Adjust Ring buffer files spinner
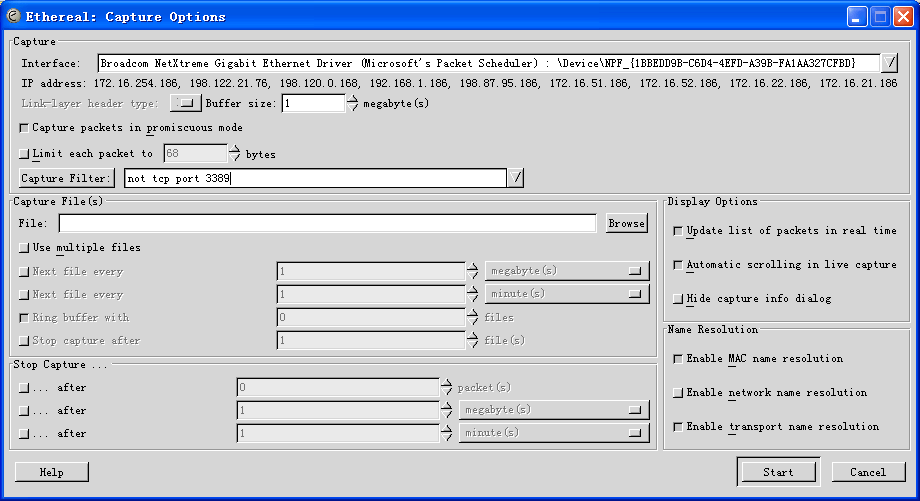 pos(473,317)
